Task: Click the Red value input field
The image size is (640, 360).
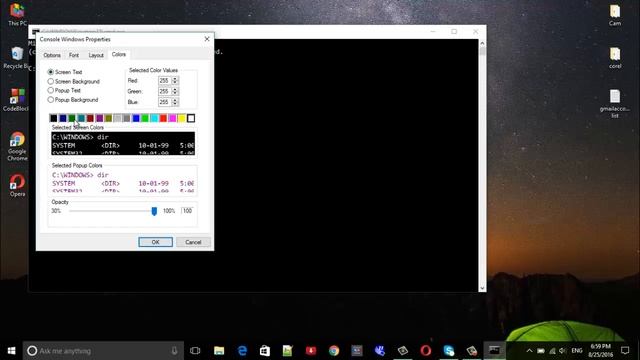Action: click(164, 80)
